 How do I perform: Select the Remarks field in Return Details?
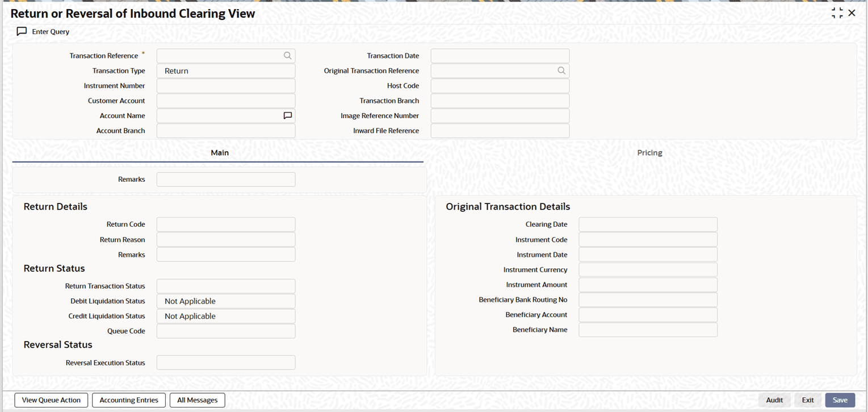(226, 255)
